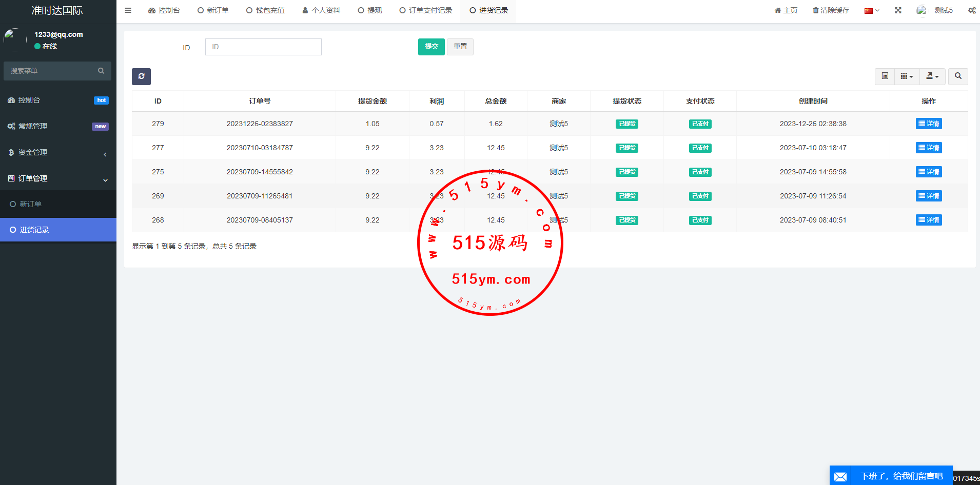Open the export data dropdown
Screen dimensions: 980x485
click(932, 76)
